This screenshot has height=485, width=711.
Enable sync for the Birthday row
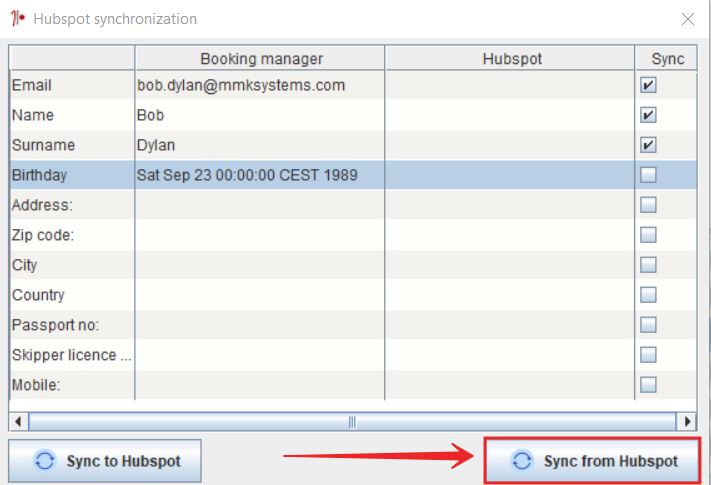(648, 175)
